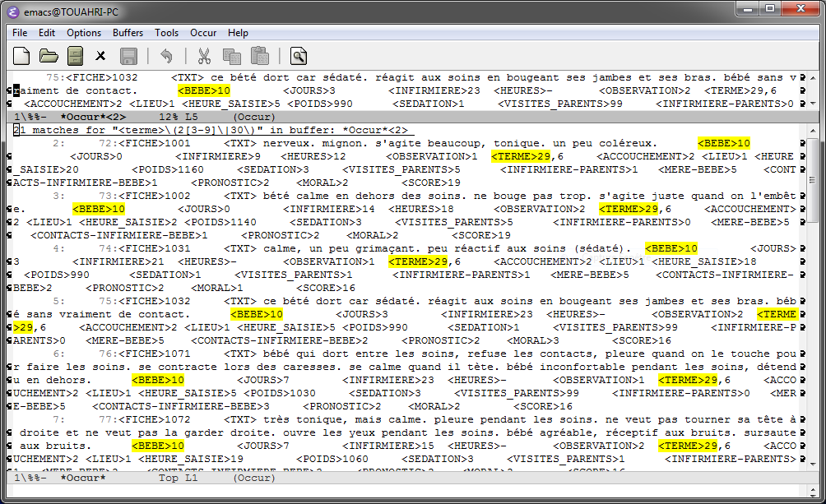Click scroll down arrow of middle pane
Viewport: 826px width, 504px height.
point(813,464)
